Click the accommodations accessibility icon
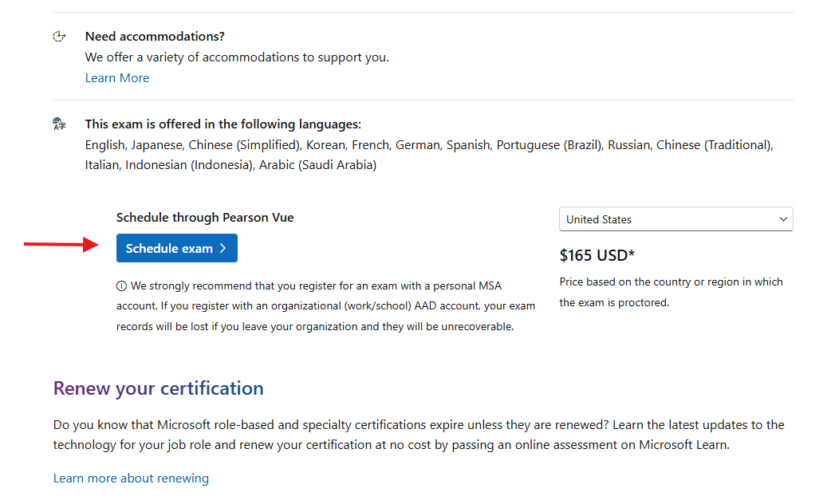This screenshot has width=835, height=504. point(59,36)
